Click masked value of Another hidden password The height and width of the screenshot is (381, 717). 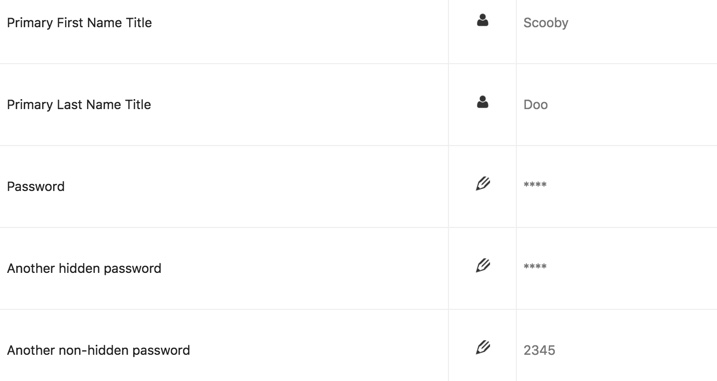pos(535,267)
